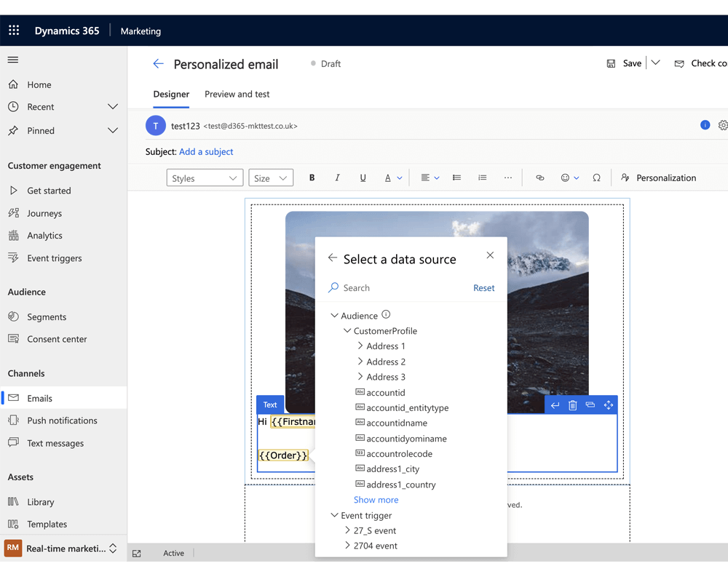Collapse the CustomerProfile node

[x=347, y=331]
